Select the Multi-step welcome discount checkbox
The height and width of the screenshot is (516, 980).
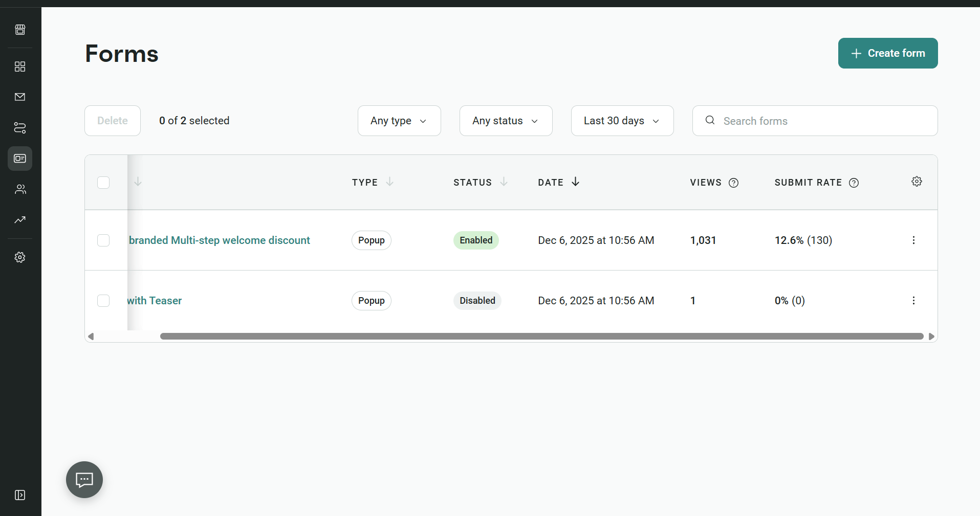[x=103, y=240]
